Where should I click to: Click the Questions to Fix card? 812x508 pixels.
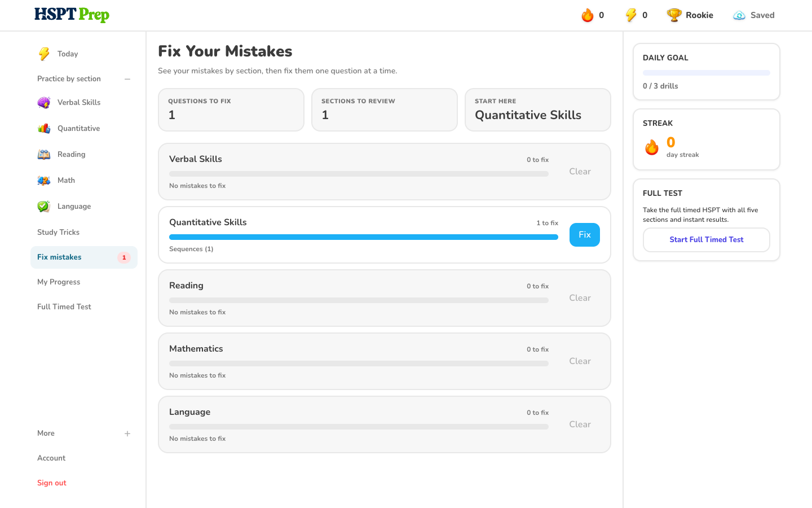click(231, 110)
